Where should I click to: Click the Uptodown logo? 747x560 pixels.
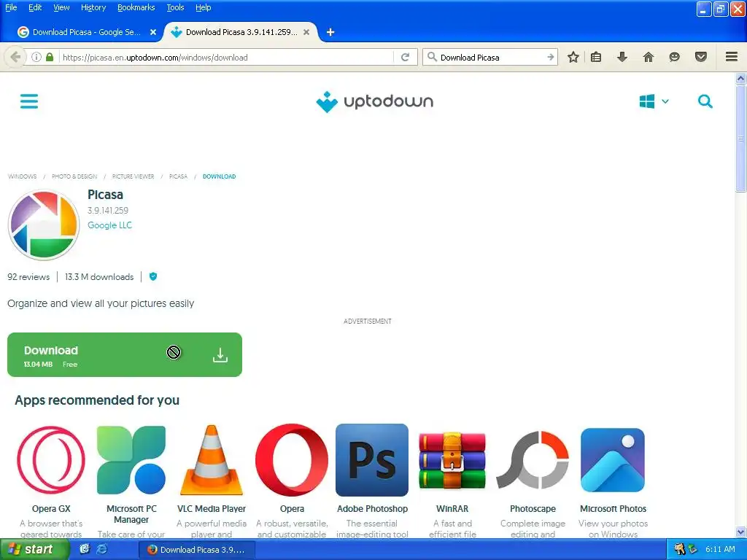(374, 101)
